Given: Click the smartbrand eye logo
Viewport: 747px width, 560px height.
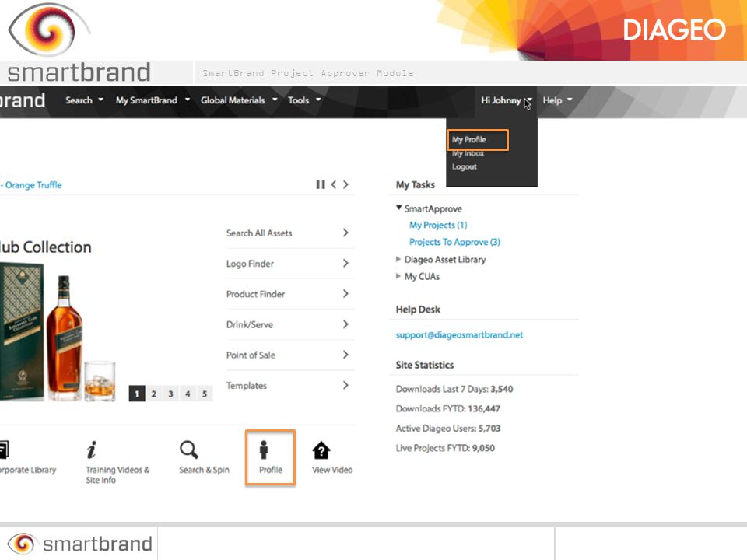Looking at the screenshot, I should coord(49,30).
